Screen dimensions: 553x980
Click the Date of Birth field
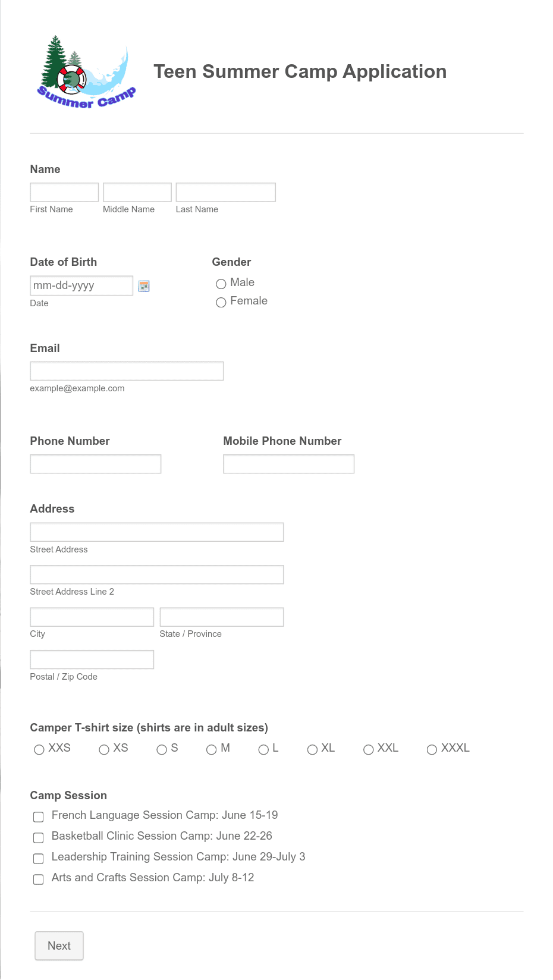pyautogui.click(x=81, y=285)
